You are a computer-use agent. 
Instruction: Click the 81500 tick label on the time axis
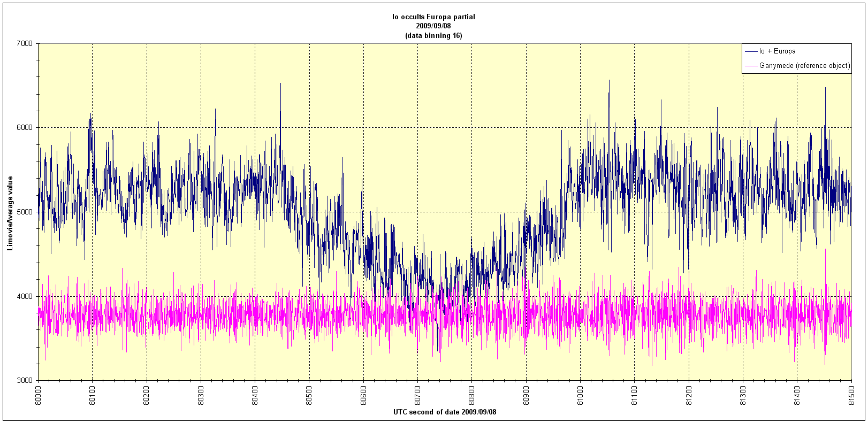click(851, 395)
